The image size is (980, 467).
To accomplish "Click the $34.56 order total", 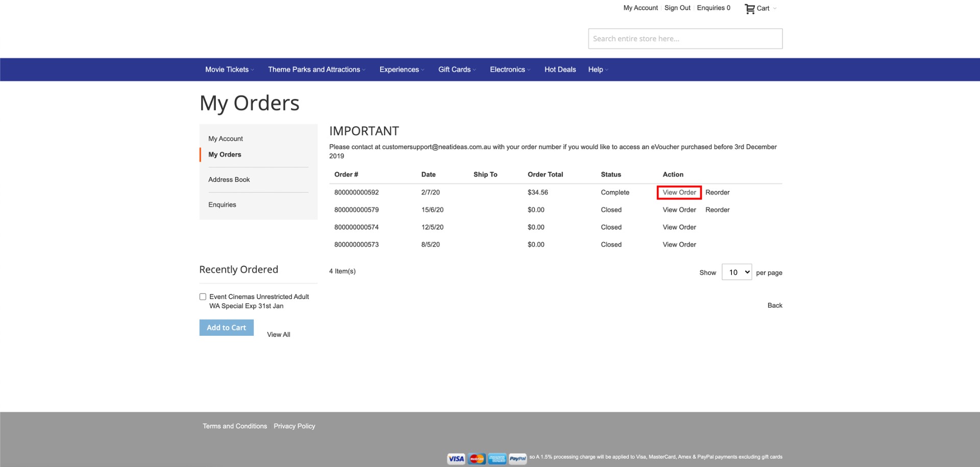I will click(537, 192).
